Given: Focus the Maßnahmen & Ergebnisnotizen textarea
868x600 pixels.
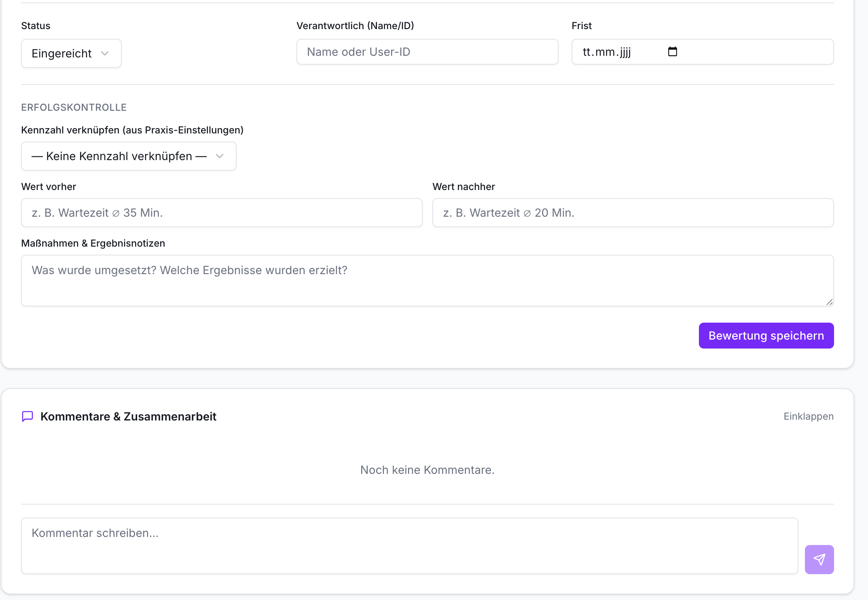Looking at the screenshot, I should pyautogui.click(x=428, y=281).
